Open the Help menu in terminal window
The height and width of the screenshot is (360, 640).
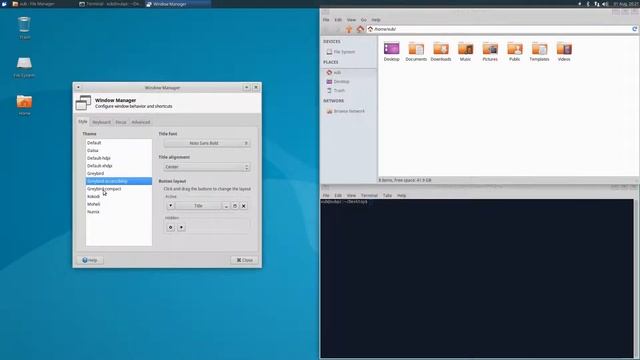pos(402,196)
